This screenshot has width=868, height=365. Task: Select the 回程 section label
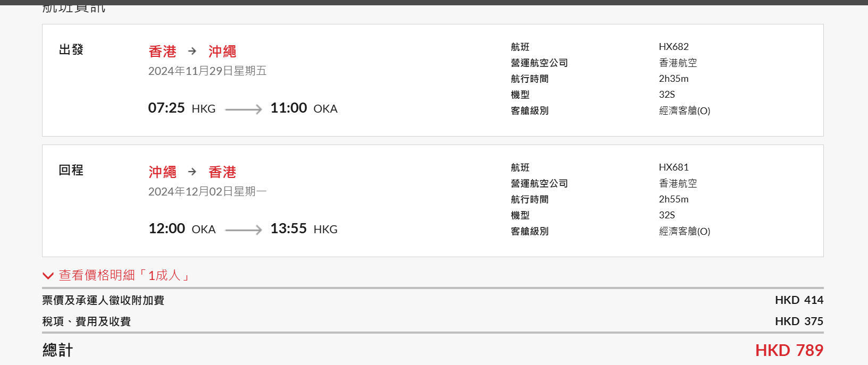[x=71, y=171]
